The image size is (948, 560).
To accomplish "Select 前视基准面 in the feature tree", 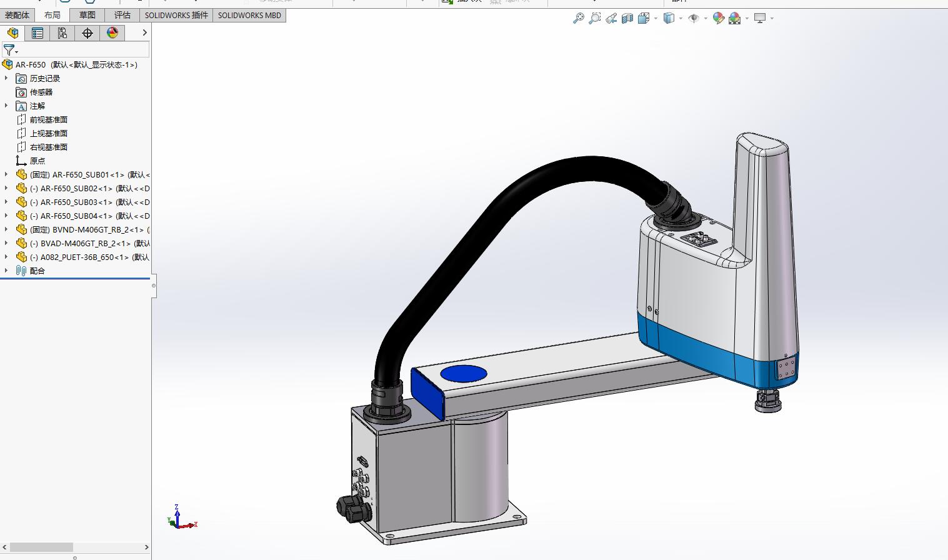I will click(42, 119).
